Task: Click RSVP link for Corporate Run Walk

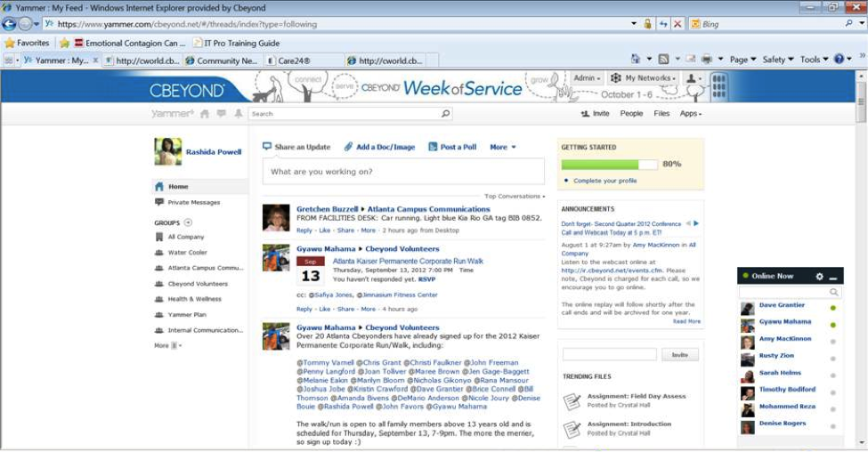Action: click(426, 279)
